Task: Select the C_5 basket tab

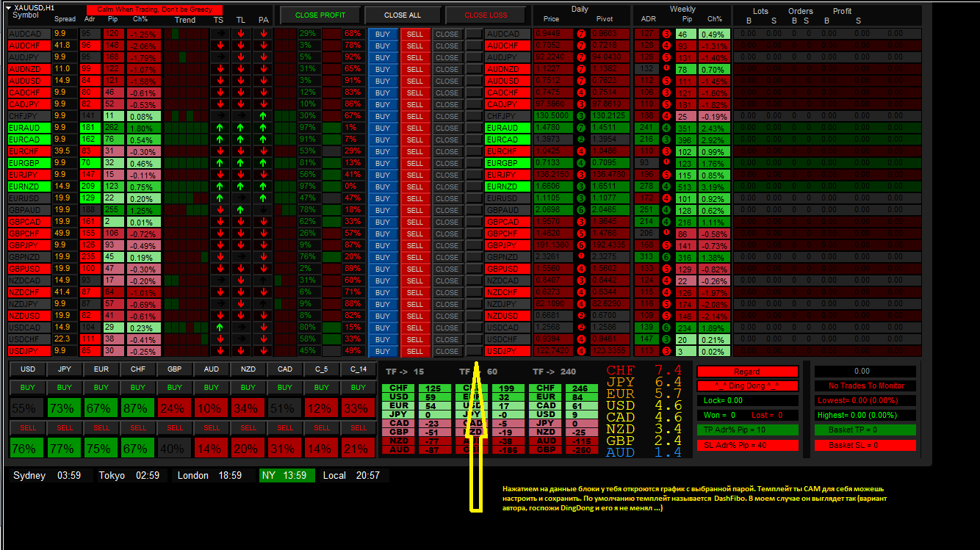Action: tap(322, 369)
